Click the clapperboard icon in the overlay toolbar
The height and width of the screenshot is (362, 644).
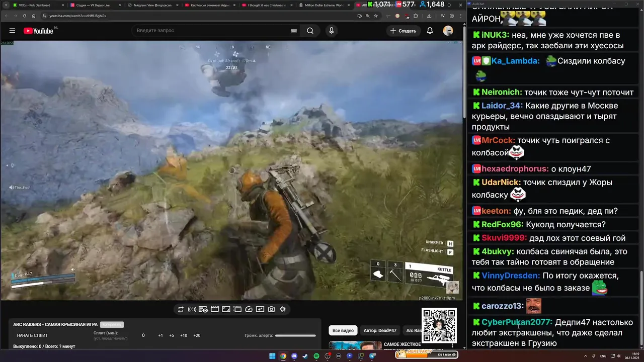coord(215,309)
